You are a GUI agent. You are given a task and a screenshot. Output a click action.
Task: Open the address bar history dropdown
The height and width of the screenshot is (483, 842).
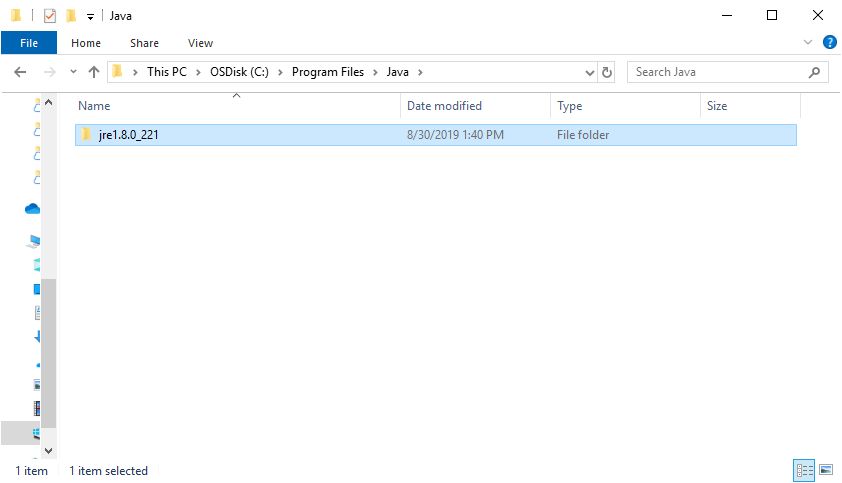[x=589, y=72]
